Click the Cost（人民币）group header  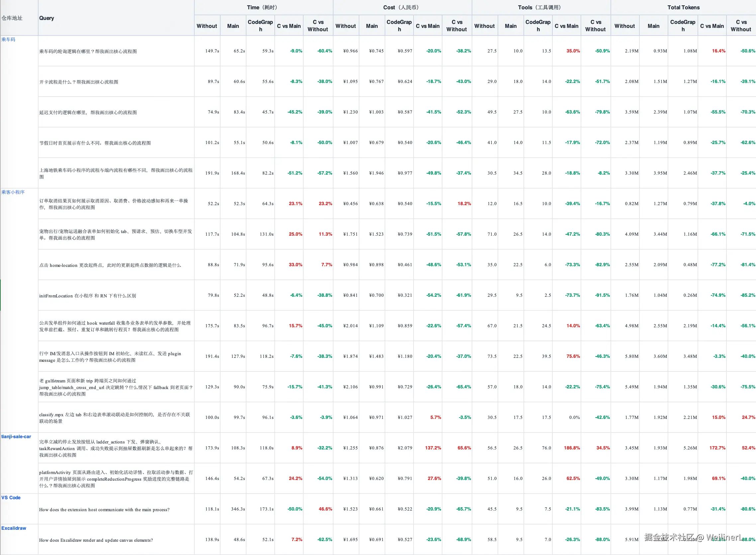[x=402, y=7]
